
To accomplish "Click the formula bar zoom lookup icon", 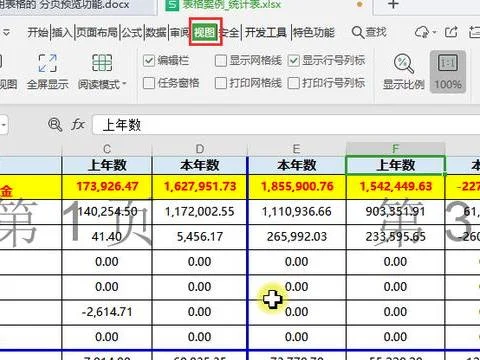I will pyautogui.click(x=55, y=125).
